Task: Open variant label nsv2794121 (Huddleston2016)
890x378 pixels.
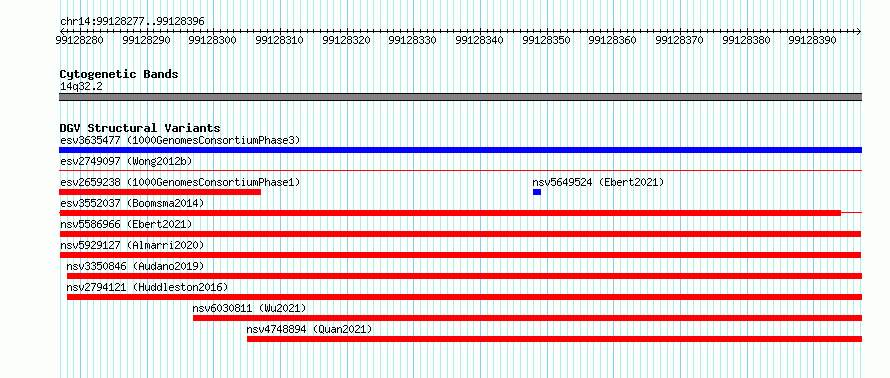Action: coord(147,287)
